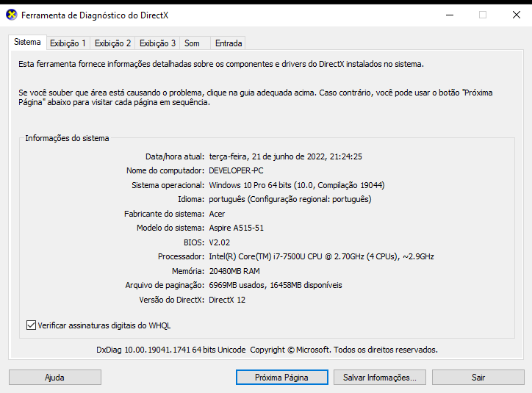Exit using the Sair button
Viewport: 532px width, 393px height.
(x=478, y=378)
